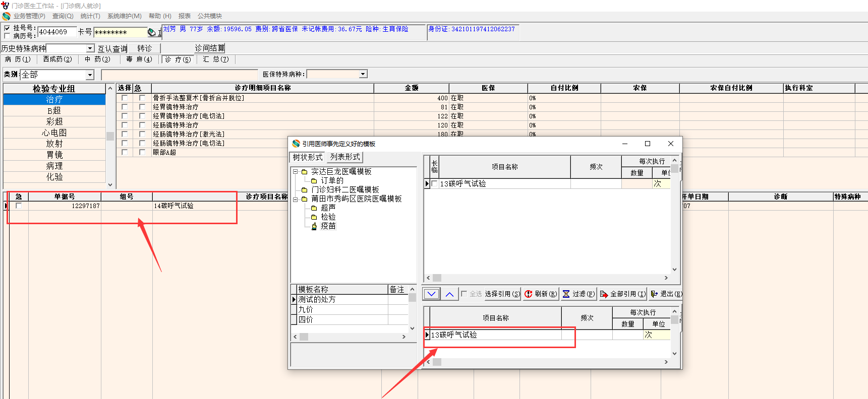
Task: Select the 四价 template row
Action: tap(350, 319)
